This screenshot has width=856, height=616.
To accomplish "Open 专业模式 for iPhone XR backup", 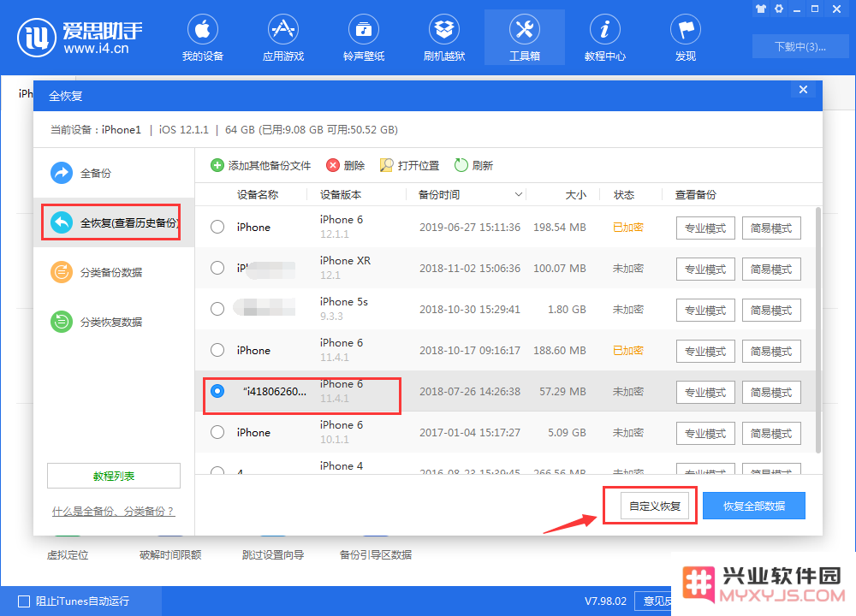I will click(705, 269).
